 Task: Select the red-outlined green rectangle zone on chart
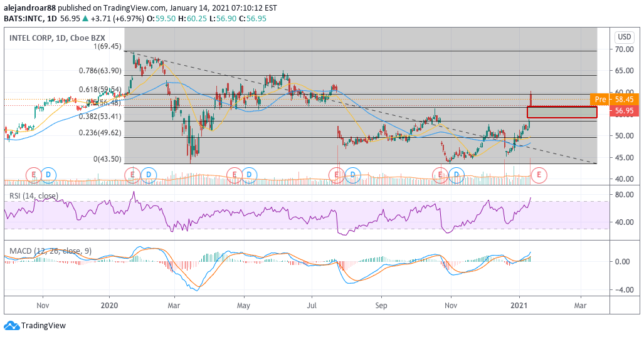coord(562,112)
